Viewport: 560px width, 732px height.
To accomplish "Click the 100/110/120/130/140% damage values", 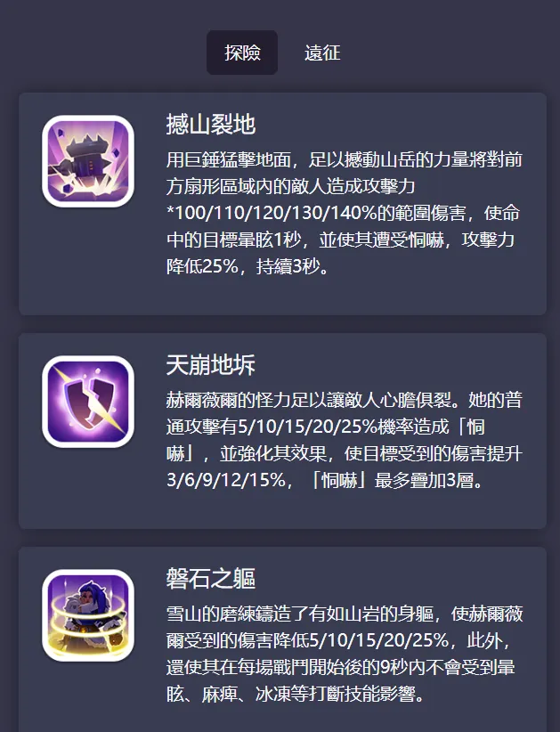I will coord(276,213).
